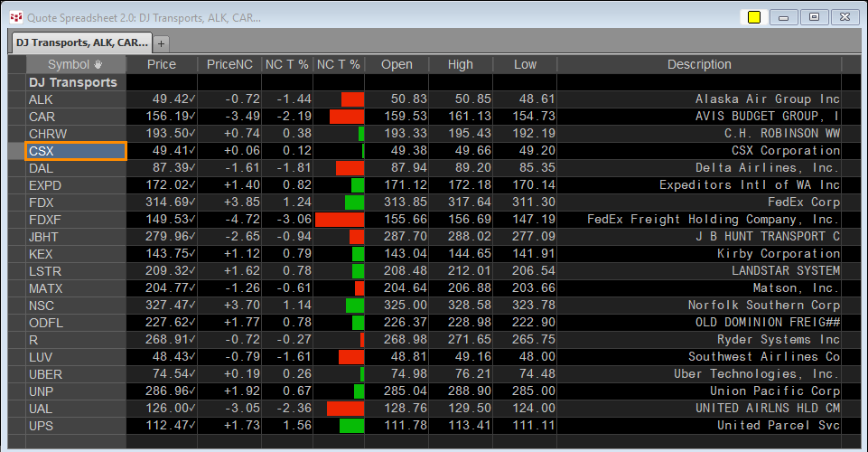
Task: Select the highlighted CSX symbol cell
Action: (76, 151)
